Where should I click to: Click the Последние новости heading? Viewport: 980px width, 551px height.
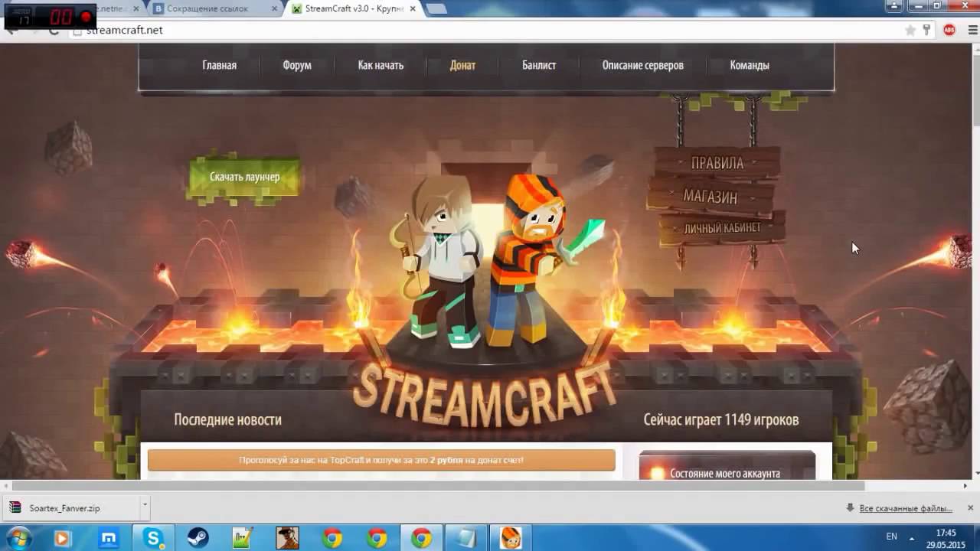tap(227, 419)
